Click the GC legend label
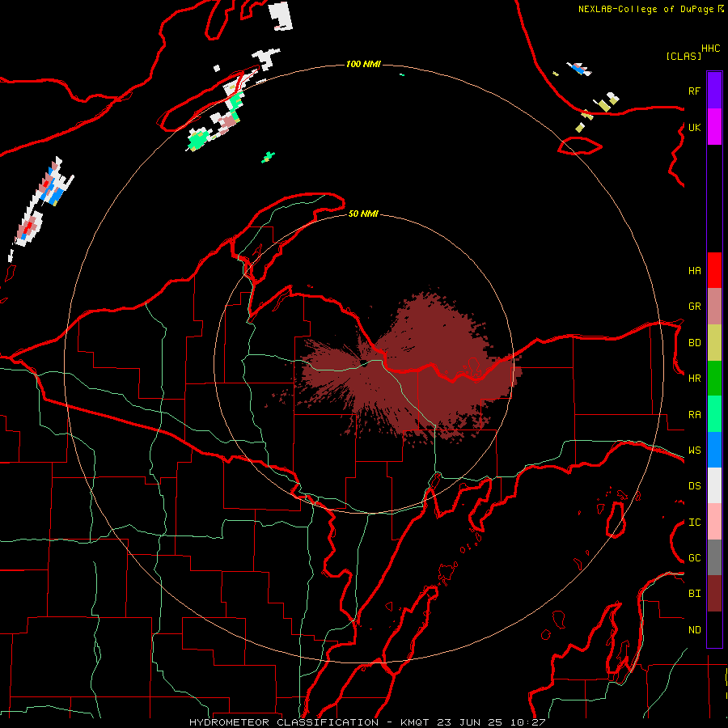 tap(694, 558)
